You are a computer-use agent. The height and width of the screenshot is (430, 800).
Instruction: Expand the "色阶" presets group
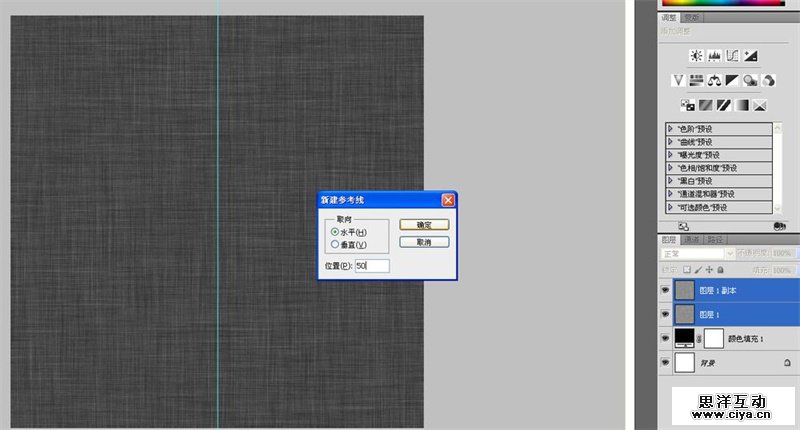(670, 129)
